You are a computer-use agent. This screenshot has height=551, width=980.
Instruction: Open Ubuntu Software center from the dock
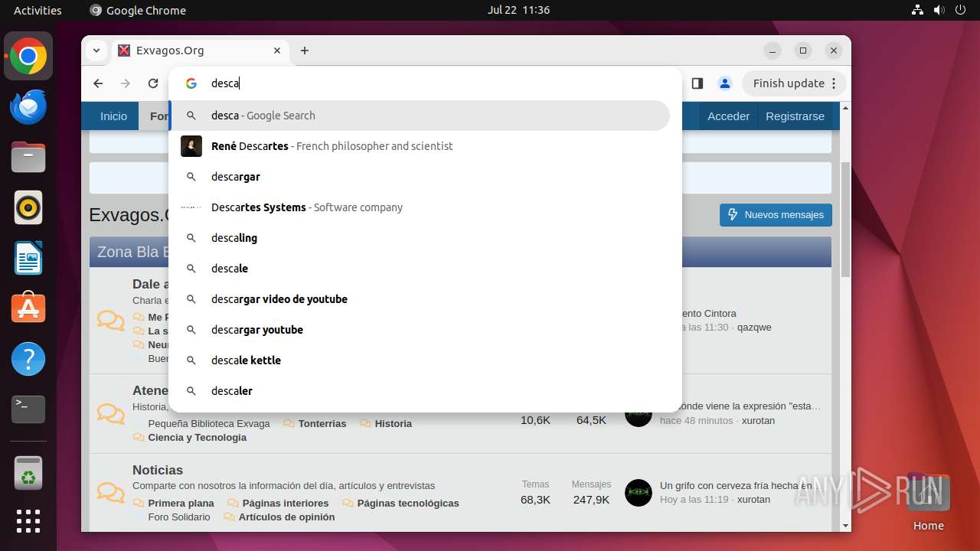tap(28, 308)
